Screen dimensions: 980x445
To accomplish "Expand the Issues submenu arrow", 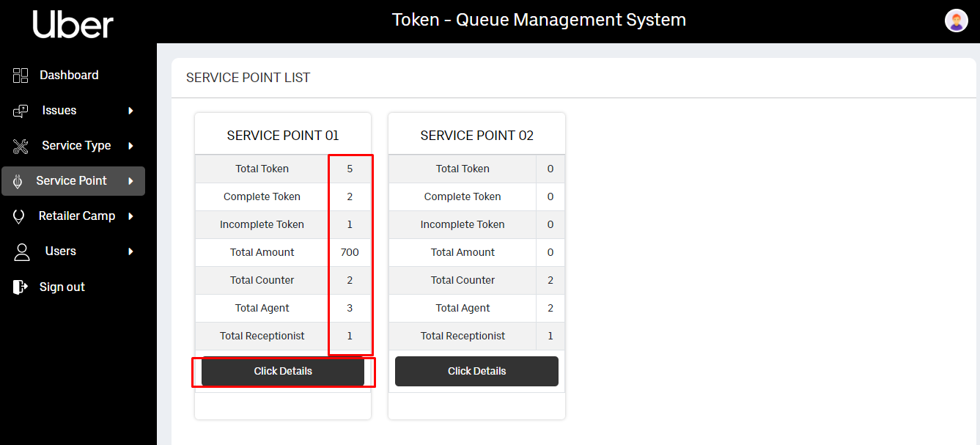I will click(131, 111).
